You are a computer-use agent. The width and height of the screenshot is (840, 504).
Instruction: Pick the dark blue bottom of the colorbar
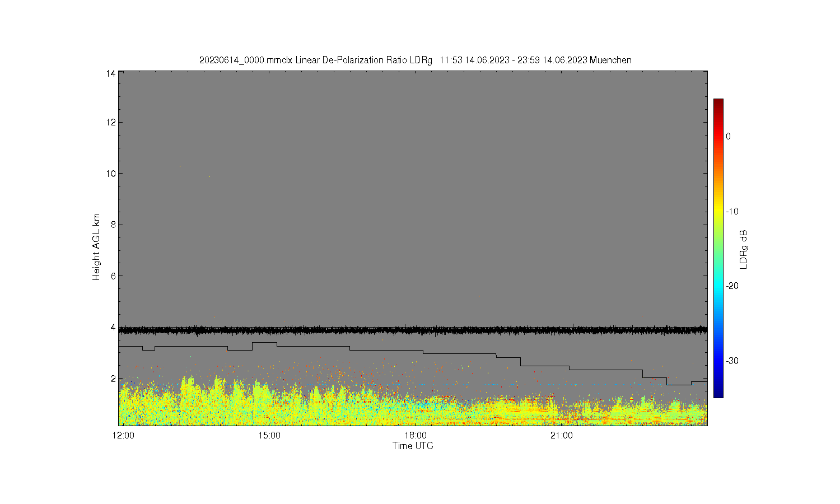[718, 393]
